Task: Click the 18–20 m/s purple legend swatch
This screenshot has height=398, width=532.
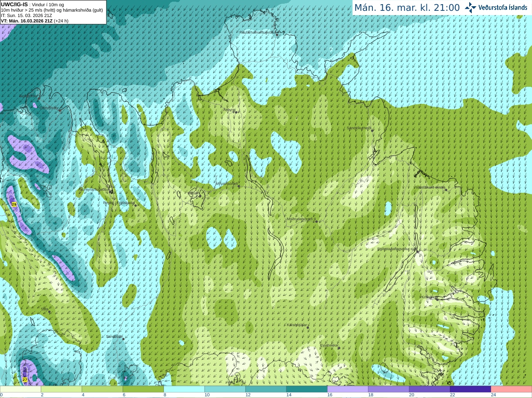Action: click(389, 389)
